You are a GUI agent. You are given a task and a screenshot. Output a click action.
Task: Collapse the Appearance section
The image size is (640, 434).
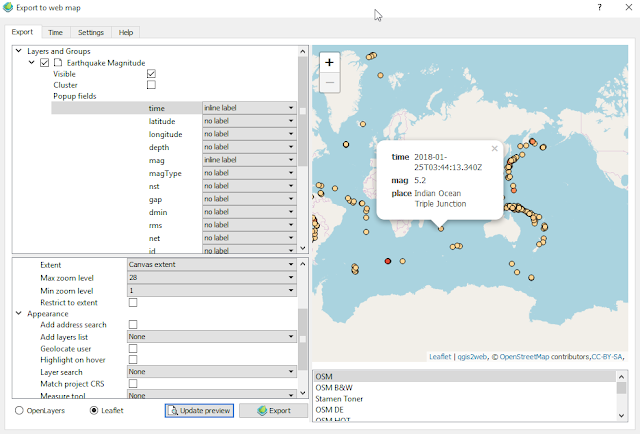pyautogui.click(x=19, y=313)
